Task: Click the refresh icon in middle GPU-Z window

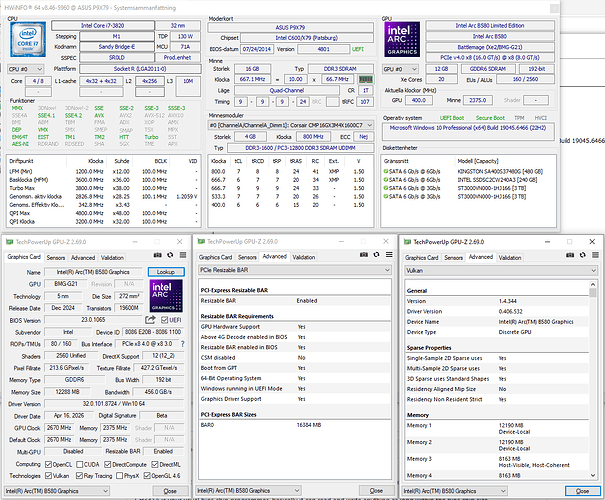Action: (x=376, y=255)
